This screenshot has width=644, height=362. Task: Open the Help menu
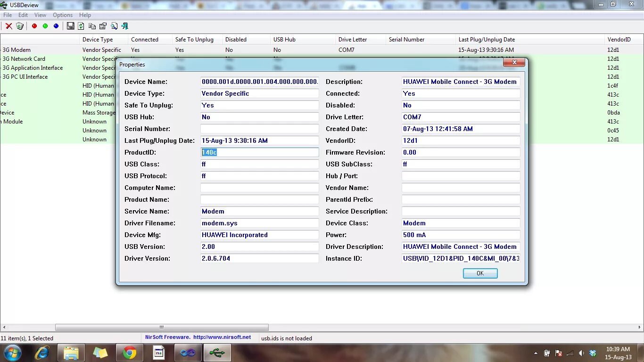click(x=85, y=15)
